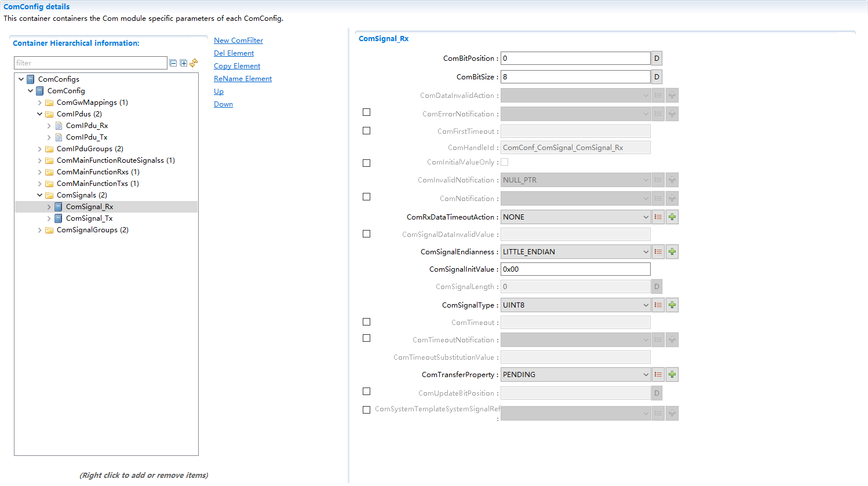This screenshot has height=486, width=868.
Task: Click the collapse all tree icon
Action: pyautogui.click(x=173, y=63)
